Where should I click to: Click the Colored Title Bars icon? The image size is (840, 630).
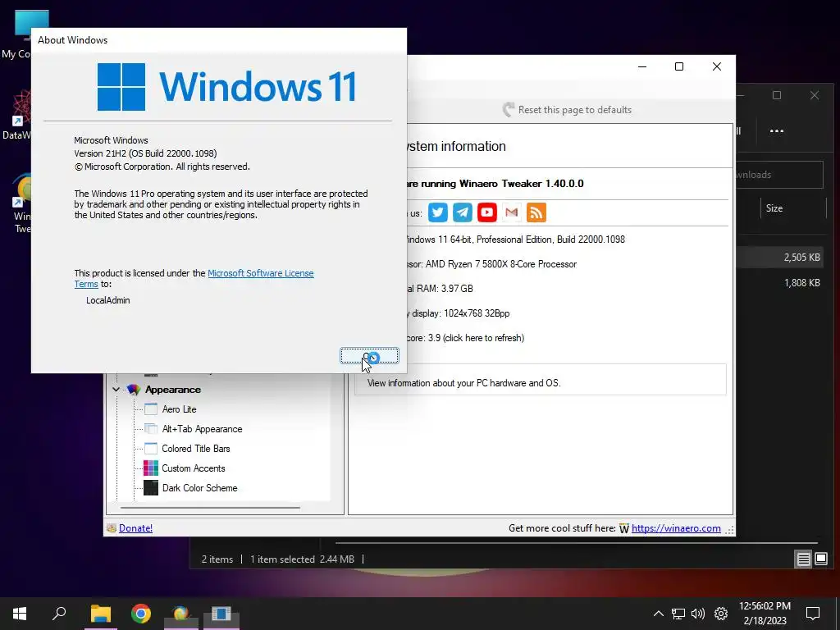[x=151, y=449]
